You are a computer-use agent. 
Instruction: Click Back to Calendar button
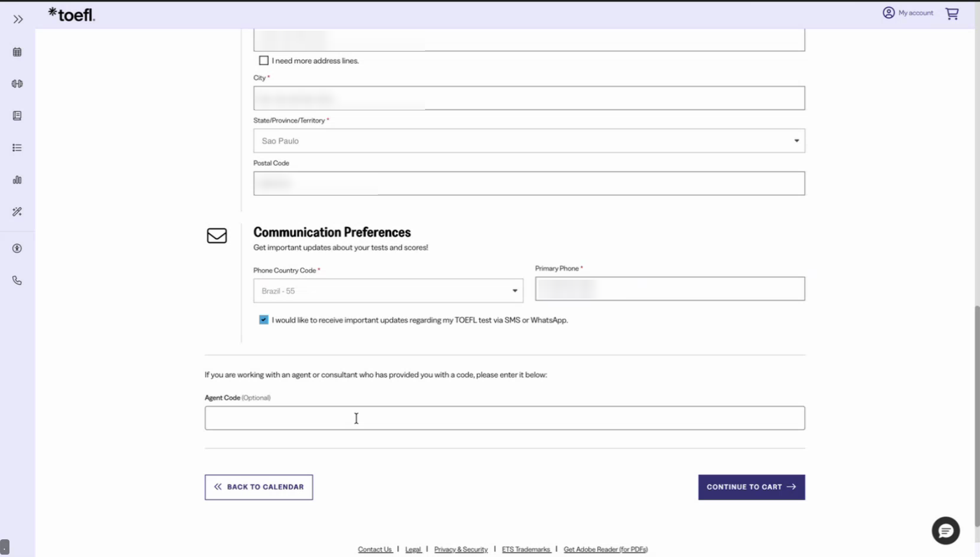coord(259,487)
